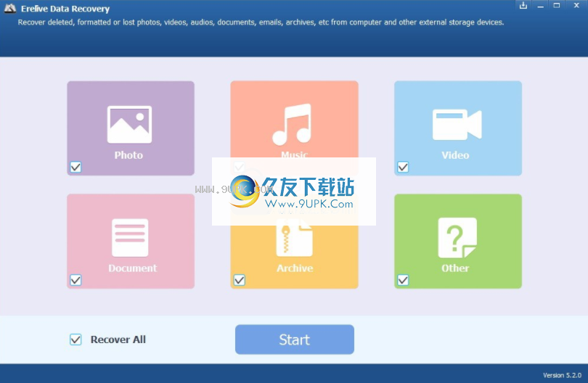The height and width of the screenshot is (383, 588).
Task: Open the download icon in title bar
Action: (x=523, y=5)
